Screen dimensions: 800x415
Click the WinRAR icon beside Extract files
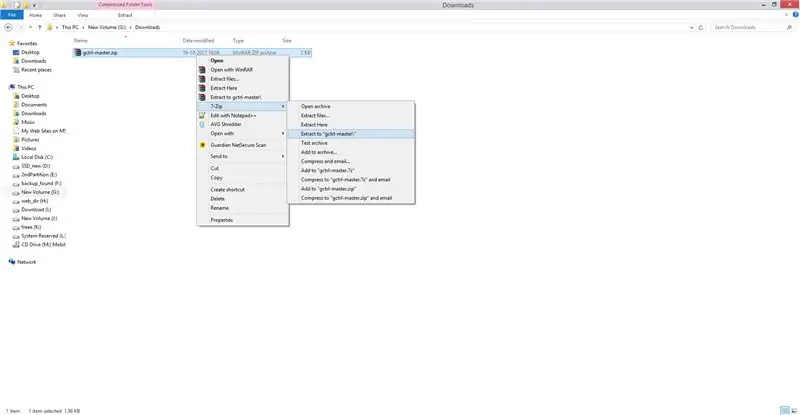point(202,79)
